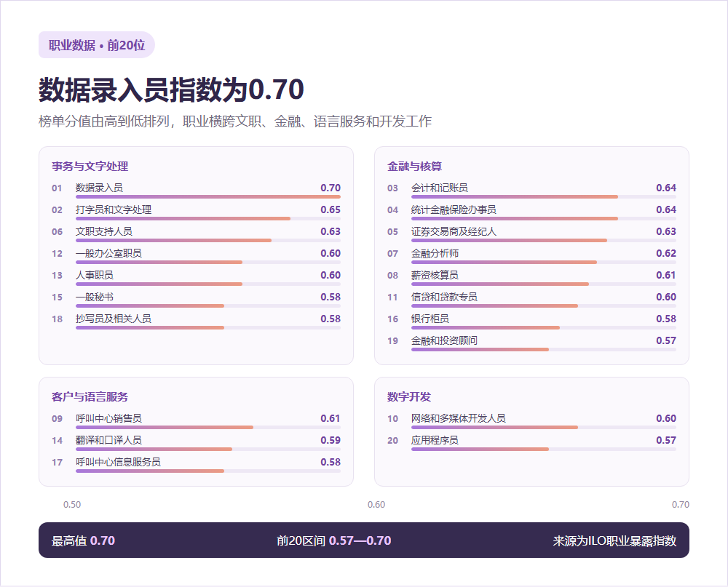
Task: Select the 证券交易商及经纪人 row label
Action: click(x=454, y=231)
